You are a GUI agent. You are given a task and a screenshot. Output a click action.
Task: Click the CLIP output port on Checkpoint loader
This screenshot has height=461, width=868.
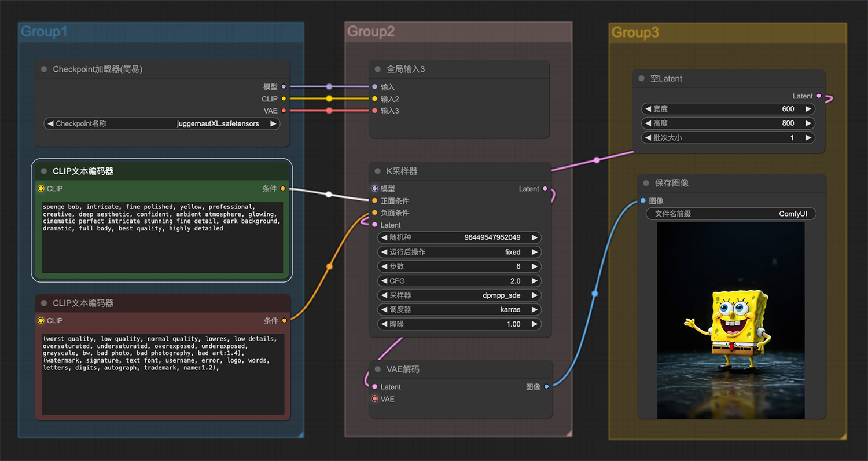click(x=284, y=99)
